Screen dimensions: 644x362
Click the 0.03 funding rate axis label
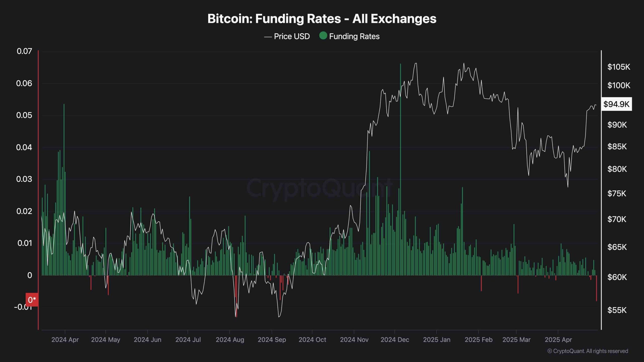click(x=24, y=179)
